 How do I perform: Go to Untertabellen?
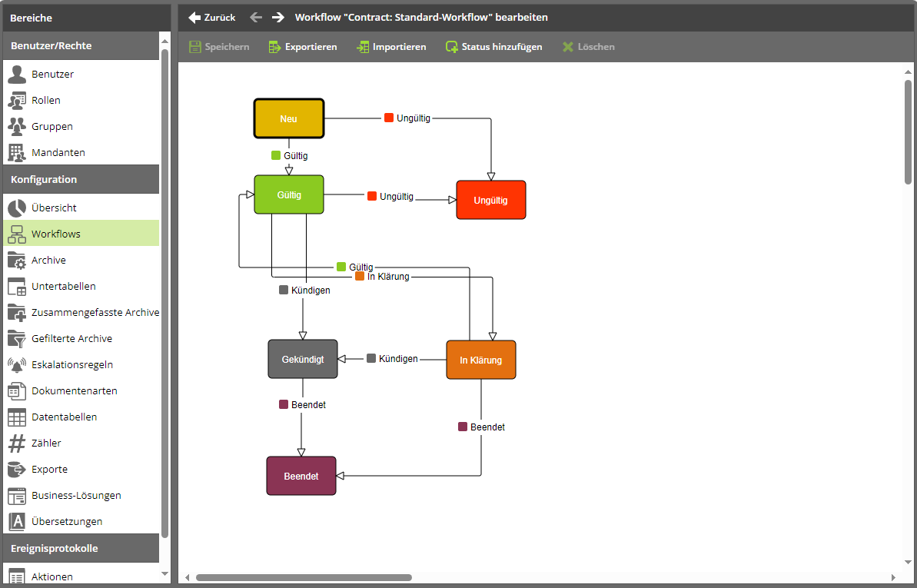(x=81, y=286)
